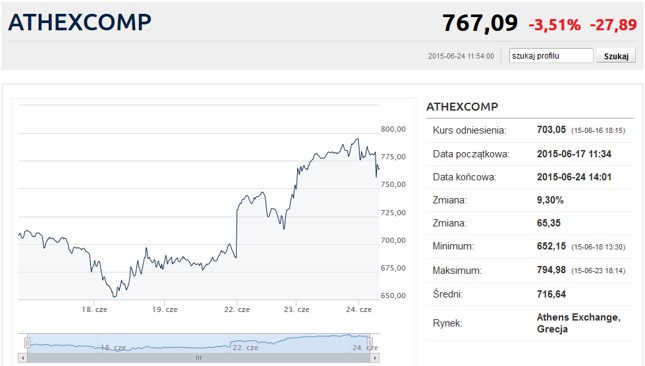Click the 725,00 y-axis label
Screen dimensions: 645x366
(393, 212)
